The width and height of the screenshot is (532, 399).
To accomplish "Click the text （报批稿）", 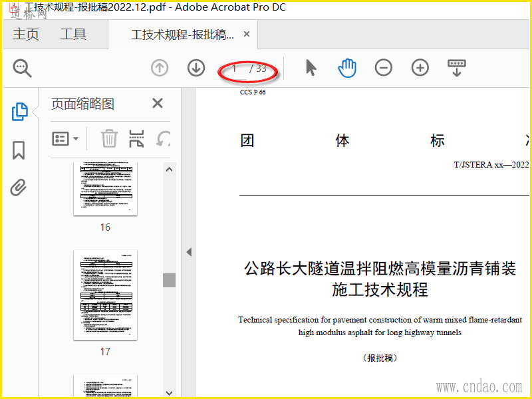I will (x=380, y=358).
